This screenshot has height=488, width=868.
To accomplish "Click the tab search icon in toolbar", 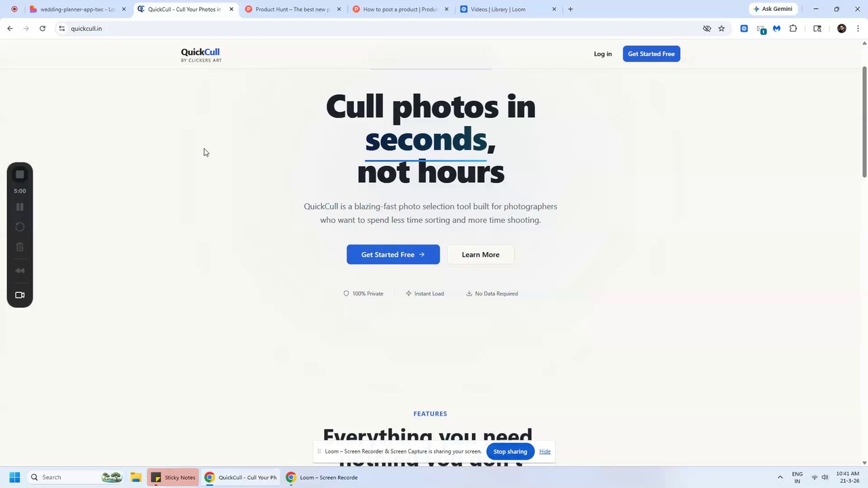I will click(x=817, y=28).
